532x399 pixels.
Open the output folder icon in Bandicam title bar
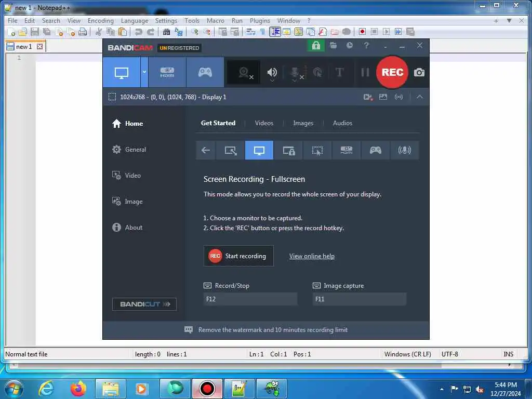(333, 46)
